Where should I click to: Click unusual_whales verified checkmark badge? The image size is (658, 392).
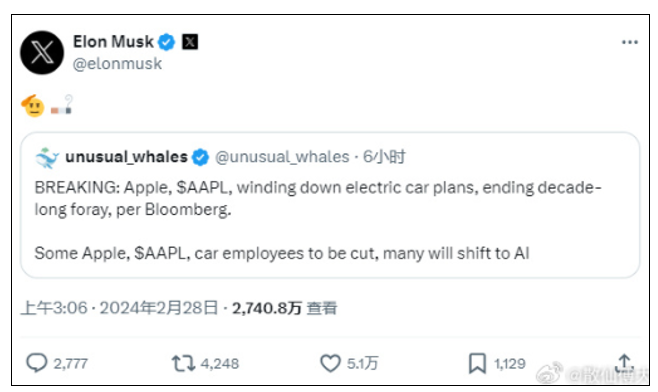[x=200, y=157]
